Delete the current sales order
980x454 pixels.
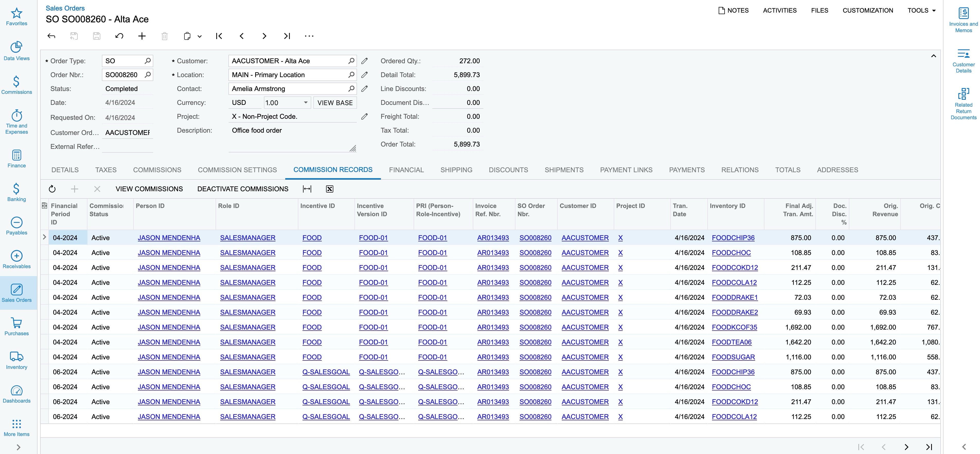point(164,36)
